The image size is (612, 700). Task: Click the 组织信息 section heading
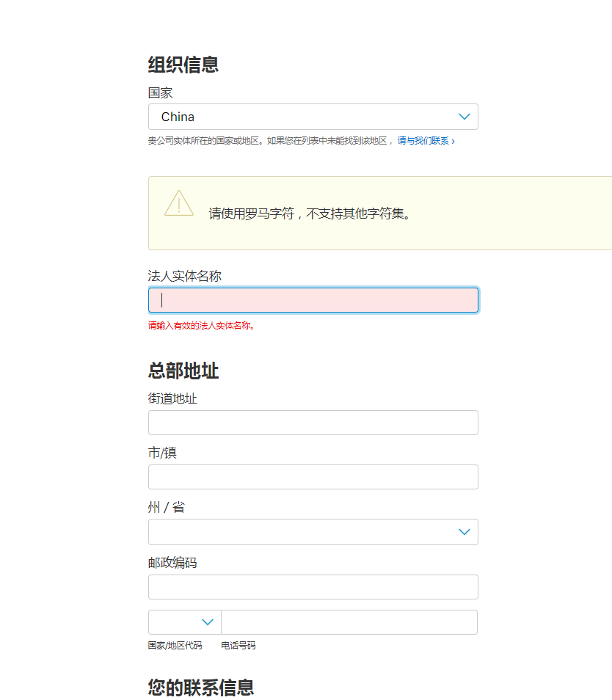(x=183, y=65)
